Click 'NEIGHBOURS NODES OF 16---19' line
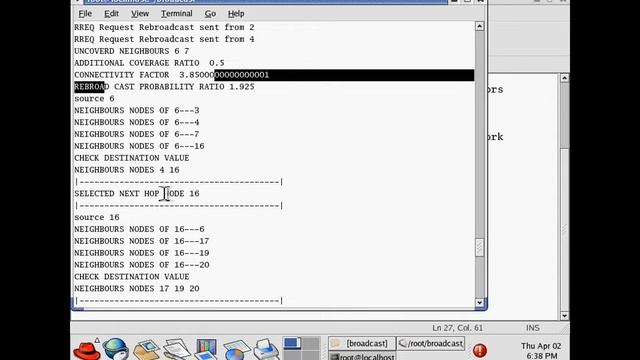The image size is (640, 360). click(x=142, y=253)
